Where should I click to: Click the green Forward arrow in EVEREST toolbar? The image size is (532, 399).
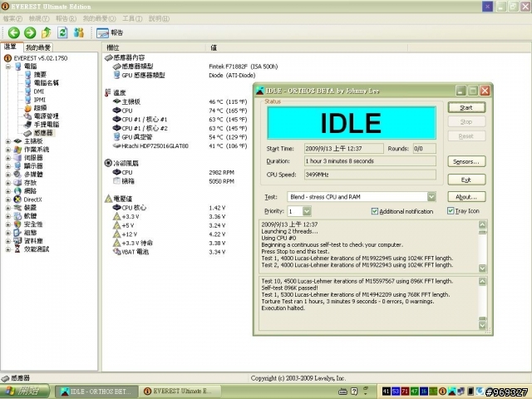(x=30, y=33)
